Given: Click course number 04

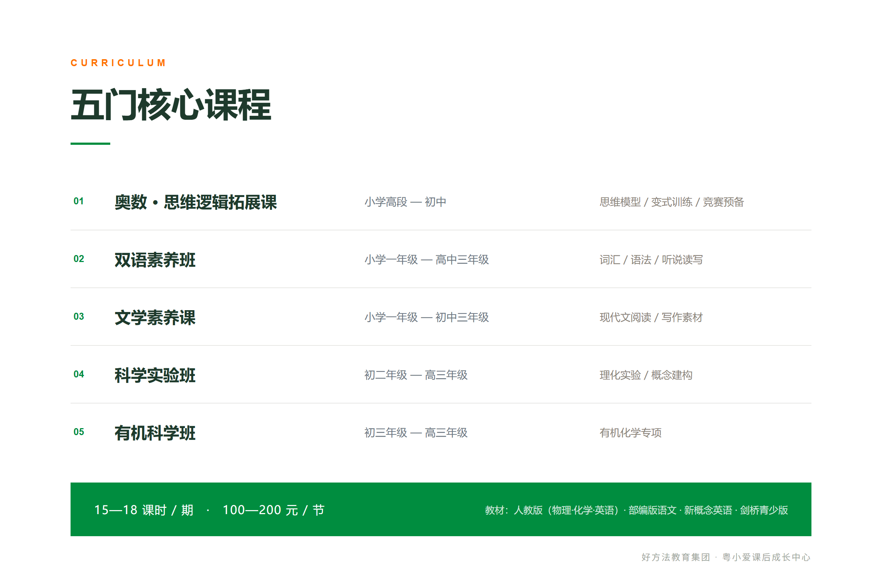Looking at the screenshot, I should pos(79,374).
